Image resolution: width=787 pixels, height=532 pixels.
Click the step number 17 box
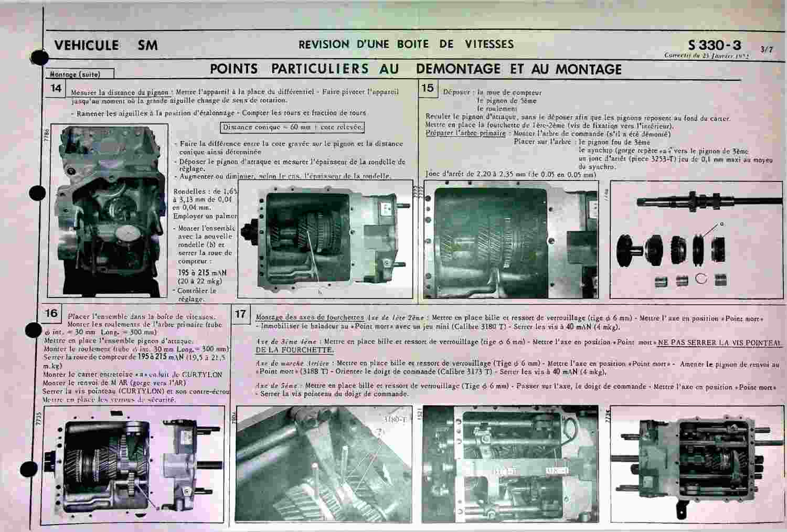pos(240,314)
